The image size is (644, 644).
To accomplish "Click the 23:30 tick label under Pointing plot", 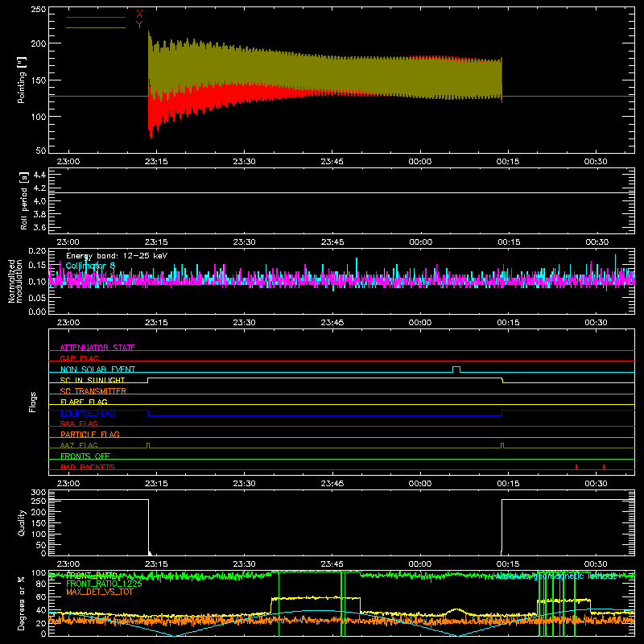I will pos(244,162).
